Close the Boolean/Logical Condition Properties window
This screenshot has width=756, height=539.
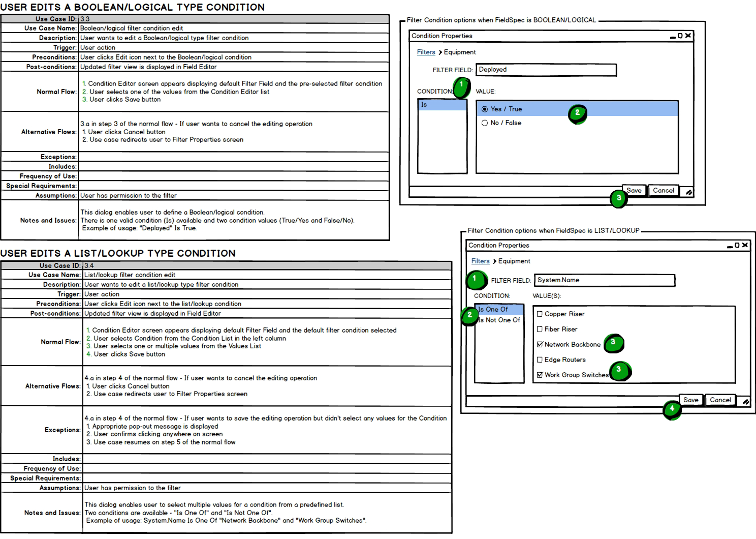[x=688, y=36]
